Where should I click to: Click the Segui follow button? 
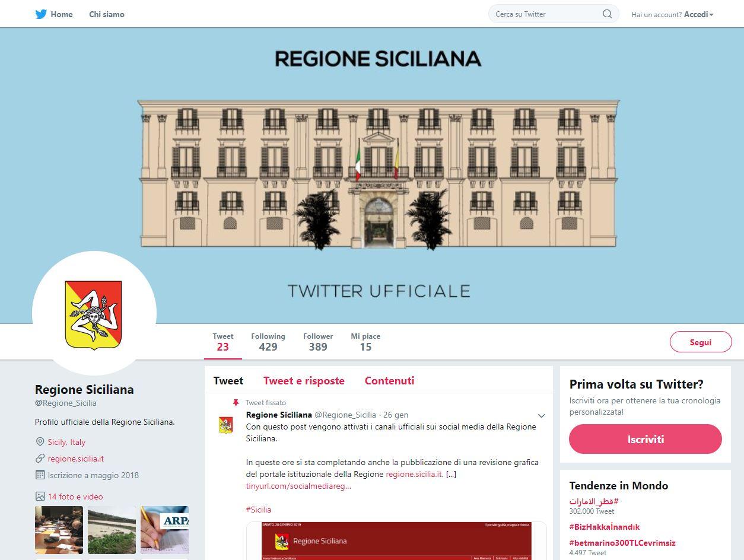(701, 342)
